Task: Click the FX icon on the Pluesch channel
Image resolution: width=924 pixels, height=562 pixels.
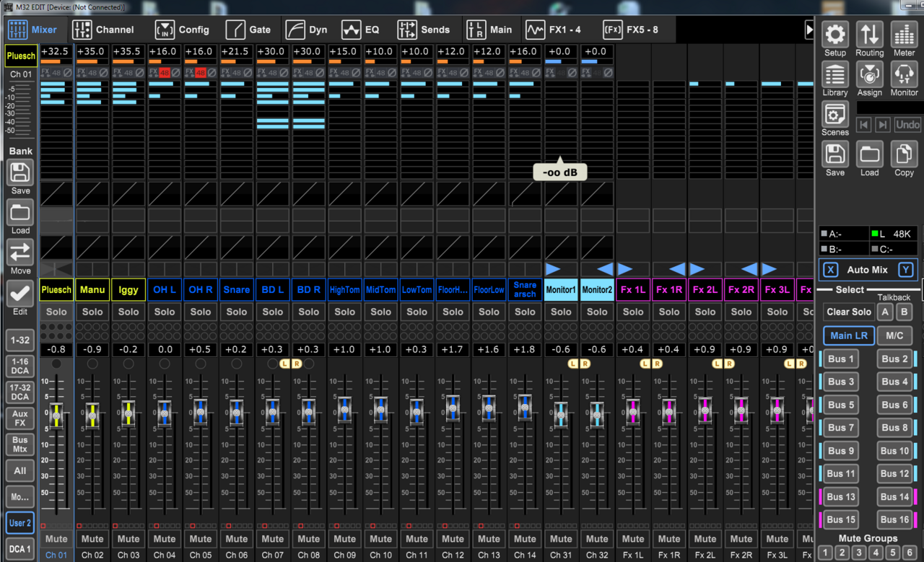Action: (45, 72)
